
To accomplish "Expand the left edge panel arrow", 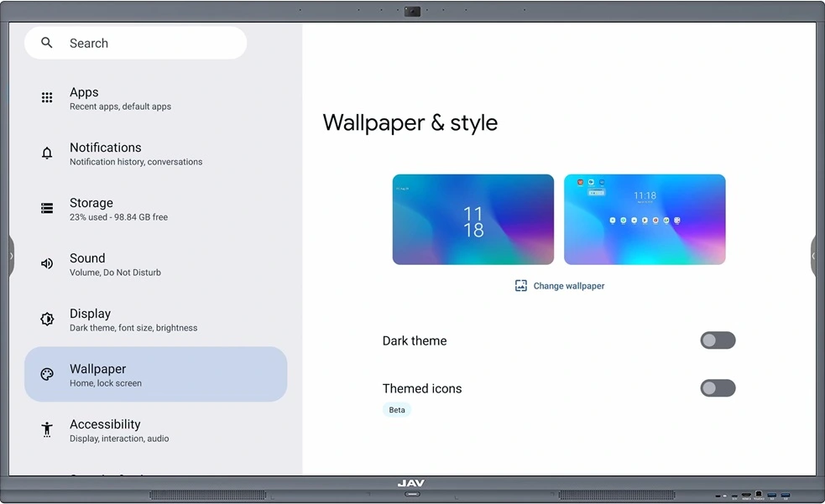I will 9,256.
